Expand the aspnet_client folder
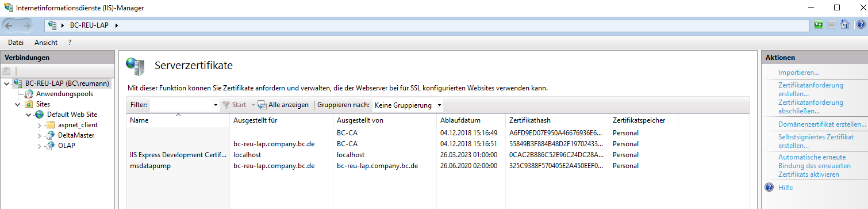 coord(39,125)
